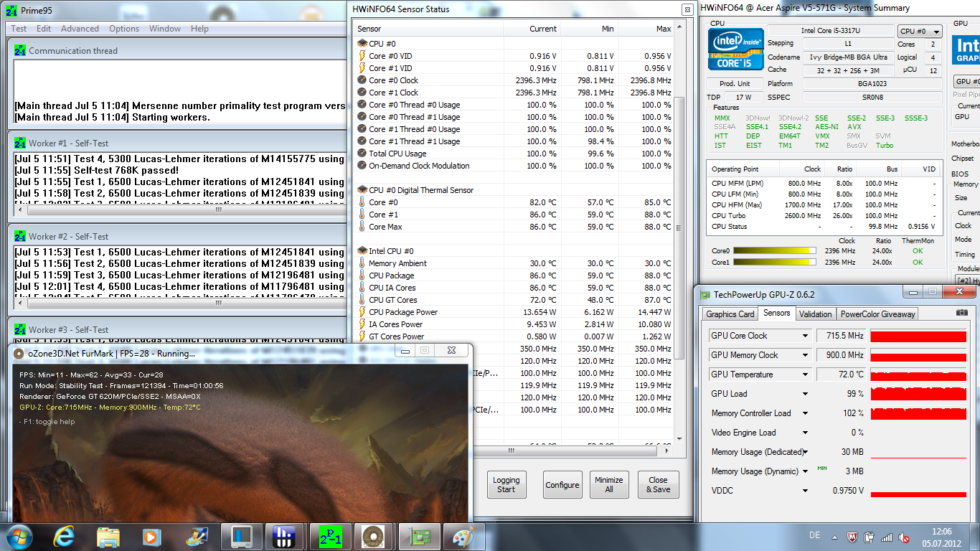The width and height of the screenshot is (980, 551).
Task: Click Worker #1 Self-Test window icon
Action: tap(20, 143)
